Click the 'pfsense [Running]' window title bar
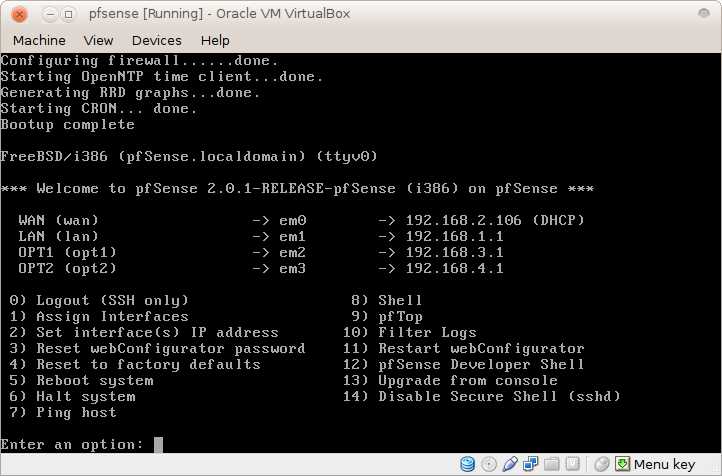Viewport: 722px width, 476px height. coord(360,13)
